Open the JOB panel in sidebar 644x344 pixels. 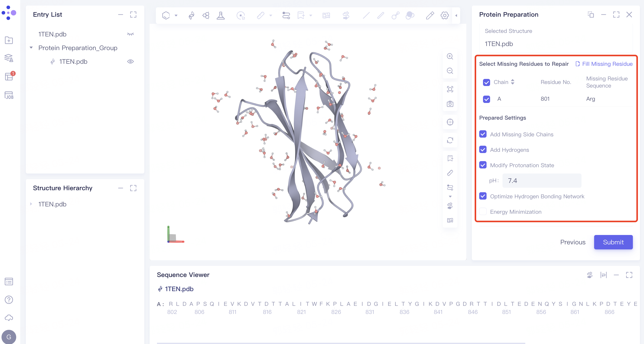click(x=9, y=95)
